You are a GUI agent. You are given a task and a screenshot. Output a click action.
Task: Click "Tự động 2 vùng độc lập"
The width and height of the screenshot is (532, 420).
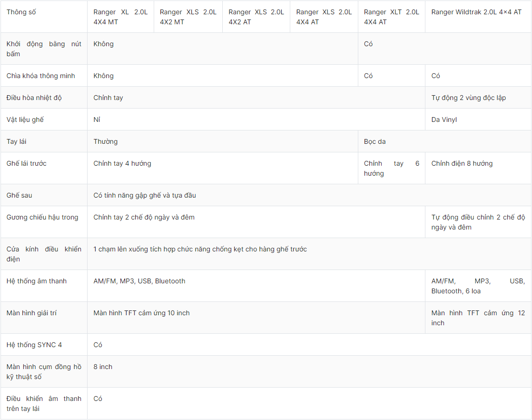(469, 98)
